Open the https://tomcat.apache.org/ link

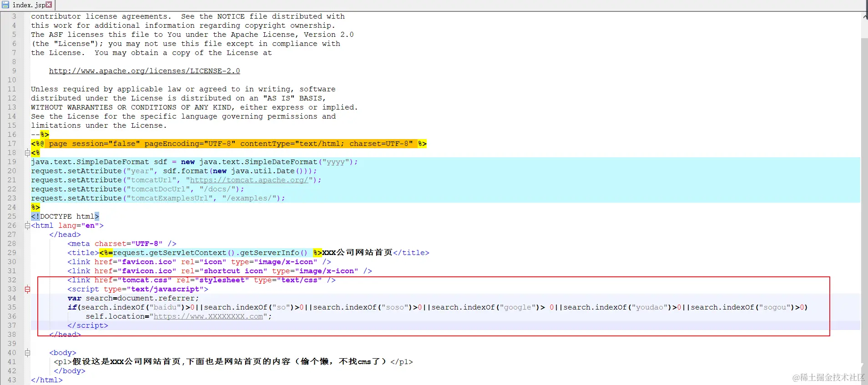(x=249, y=180)
